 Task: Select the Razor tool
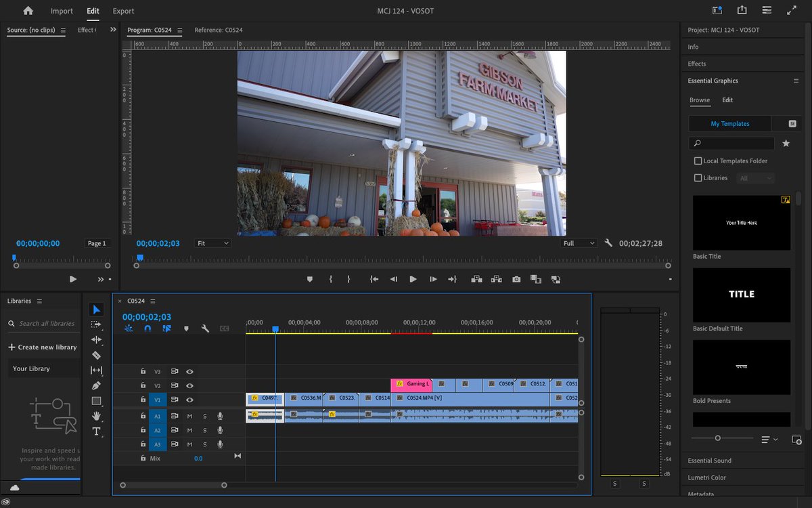click(x=96, y=355)
